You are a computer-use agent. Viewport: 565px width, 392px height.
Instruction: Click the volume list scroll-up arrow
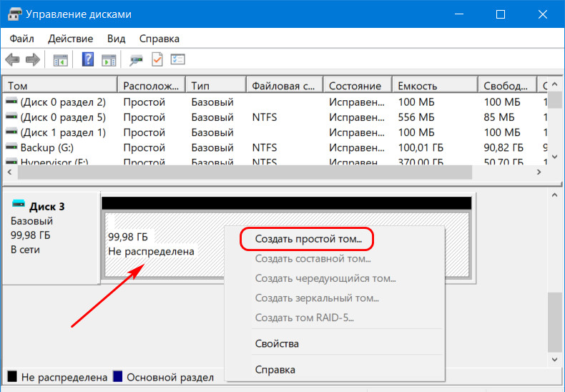tap(554, 84)
